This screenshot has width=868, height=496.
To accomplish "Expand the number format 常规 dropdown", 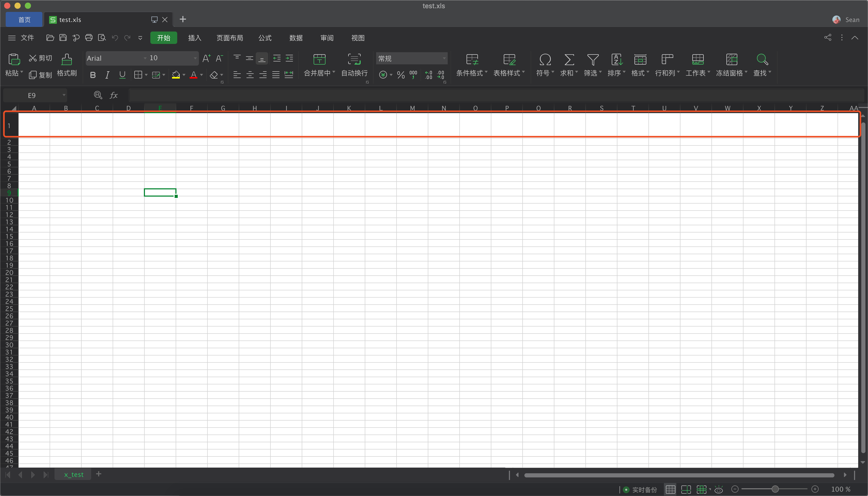I will tap(444, 58).
